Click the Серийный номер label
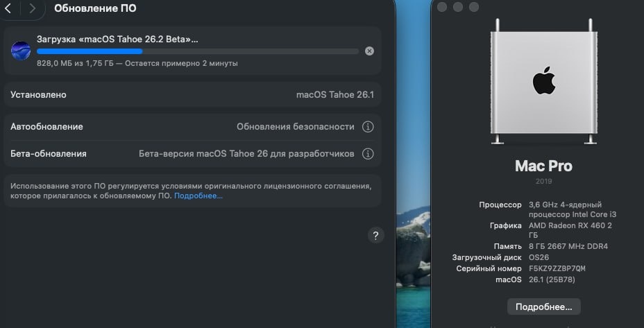 tap(489, 269)
